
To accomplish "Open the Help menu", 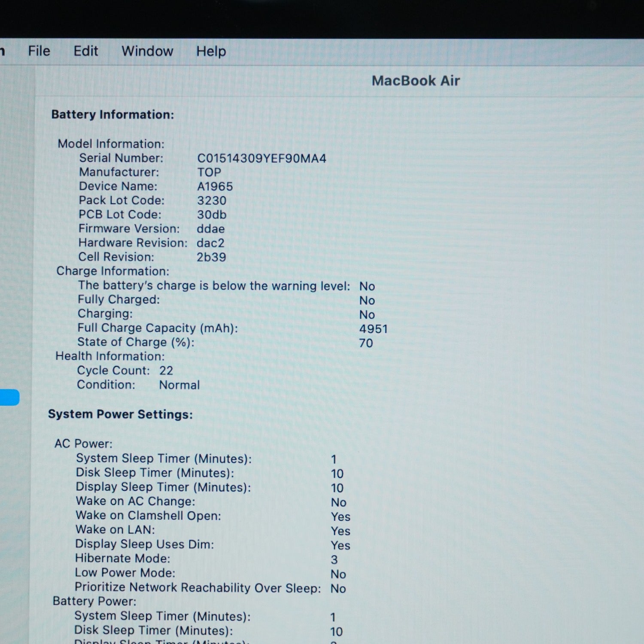I will (211, 52).
